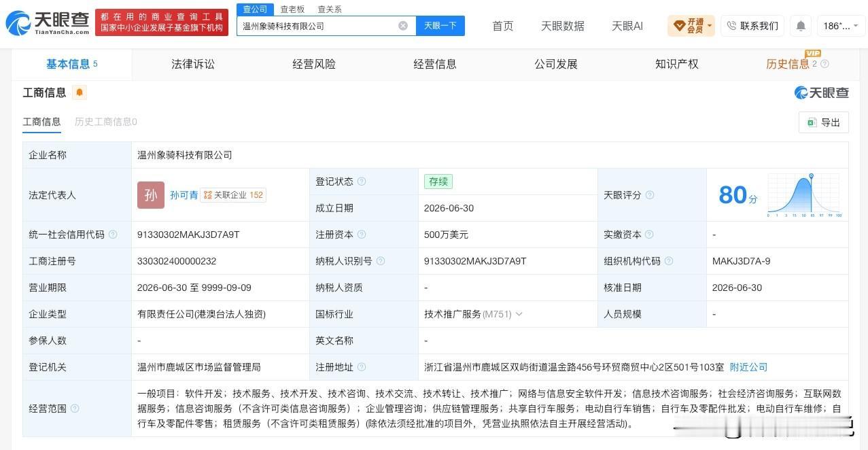The width and height of the screenshot is (868, 450).
Task: Expand the 技术推广服务 industry dropdown arrow
Action: point(519,314)
